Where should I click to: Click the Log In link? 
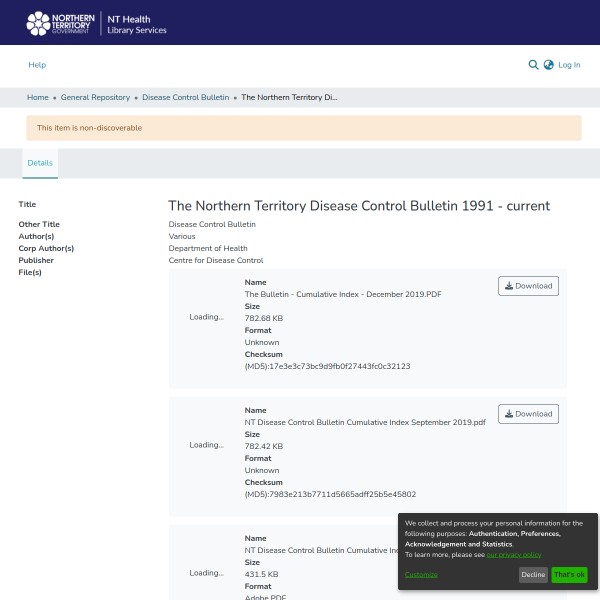569,65
